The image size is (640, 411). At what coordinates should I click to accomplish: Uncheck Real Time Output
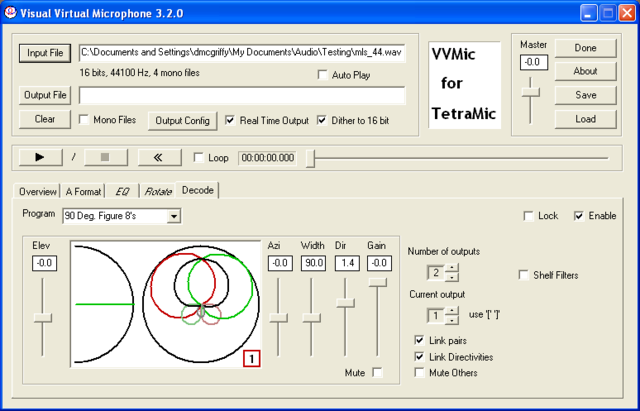[x=231, y=120]
